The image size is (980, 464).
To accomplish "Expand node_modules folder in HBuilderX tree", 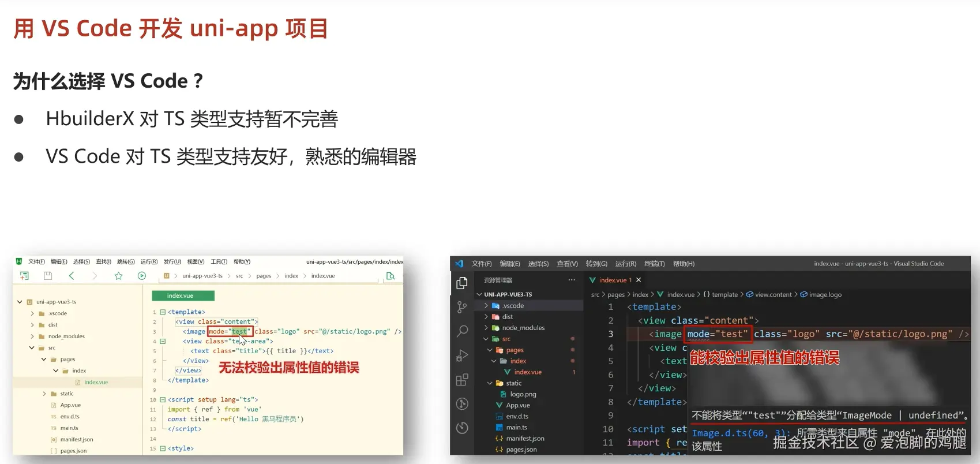I will coord(32,336).
